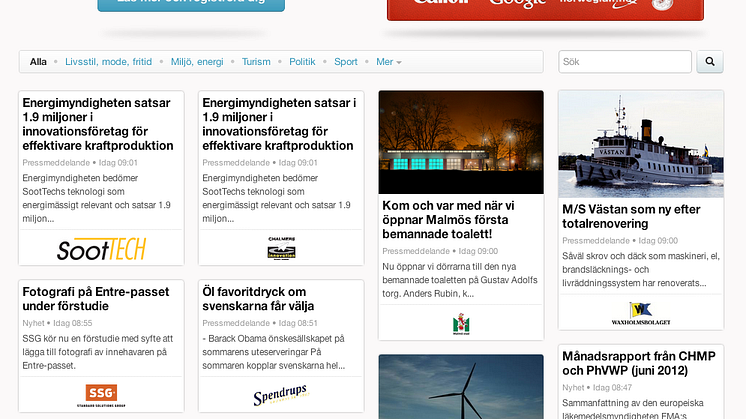Open M/S Västan totalrenovering headline
746x419 pixels.
[631, 216]
